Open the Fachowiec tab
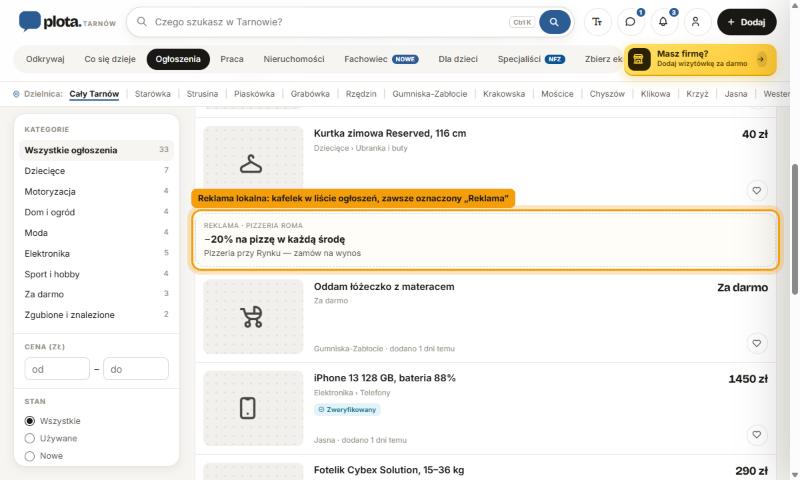 click(x=381, y=59)
